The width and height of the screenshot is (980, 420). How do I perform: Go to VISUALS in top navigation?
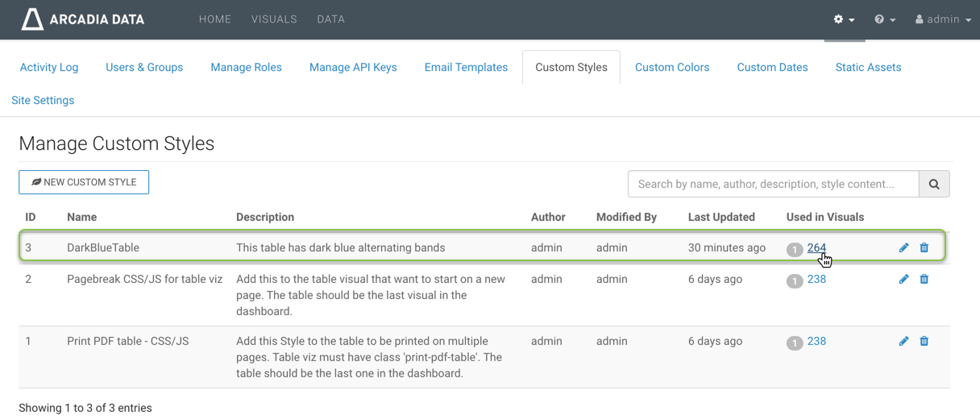tap(274, 19)
